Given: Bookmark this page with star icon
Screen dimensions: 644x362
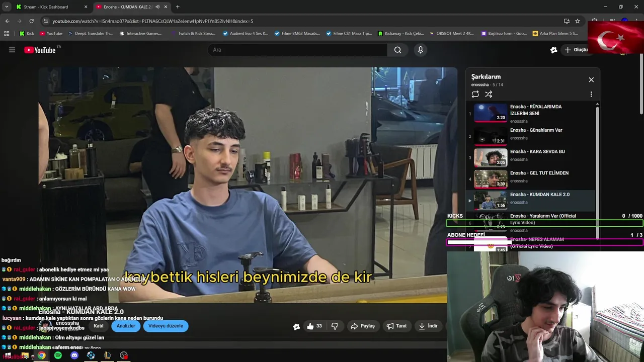Looking at the screenshot, I should tap(578, 21).
